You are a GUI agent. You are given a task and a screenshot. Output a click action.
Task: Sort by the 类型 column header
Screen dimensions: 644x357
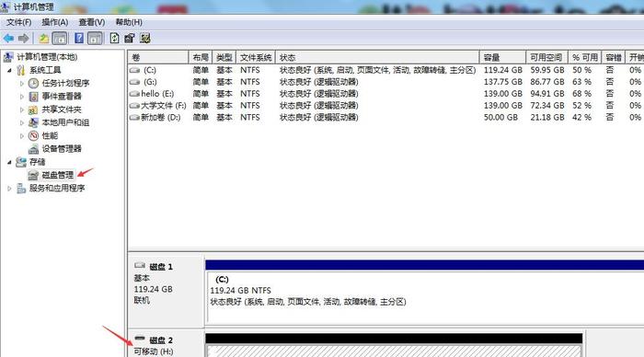(x=224, y=57)
